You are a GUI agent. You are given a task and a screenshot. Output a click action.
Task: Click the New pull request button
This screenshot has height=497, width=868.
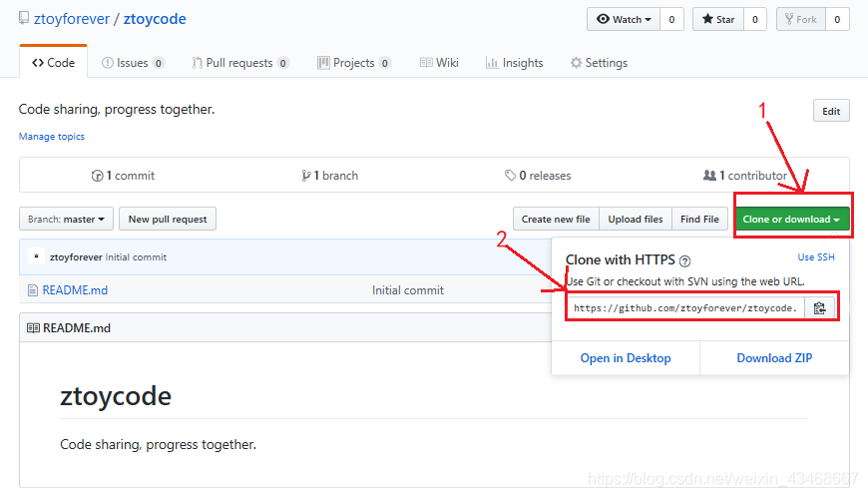tap(168, 220)
